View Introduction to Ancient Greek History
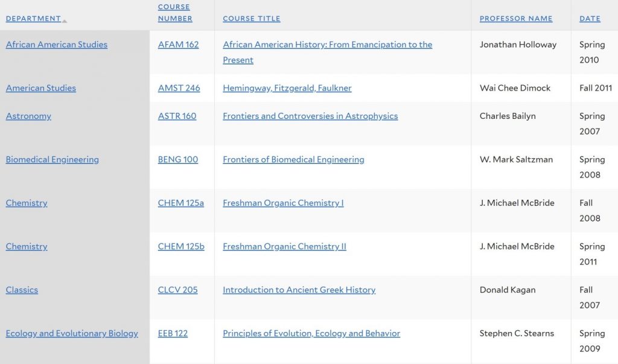 click(299, 290)
